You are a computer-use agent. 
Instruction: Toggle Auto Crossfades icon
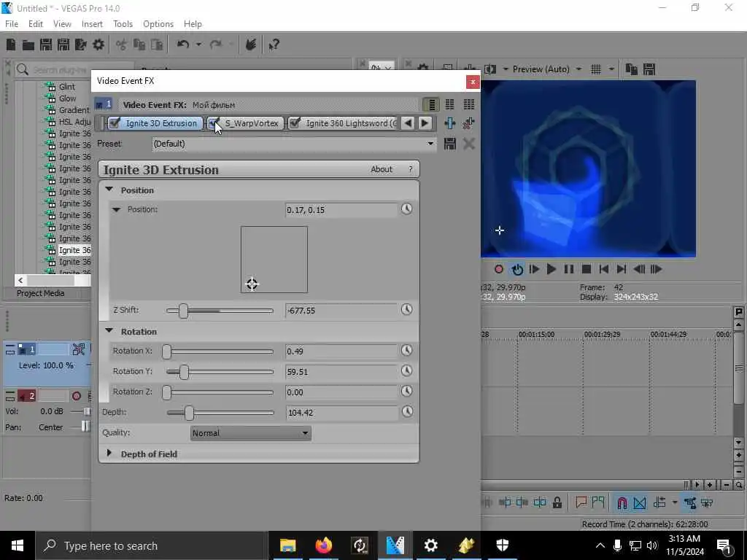pos(640,502)
